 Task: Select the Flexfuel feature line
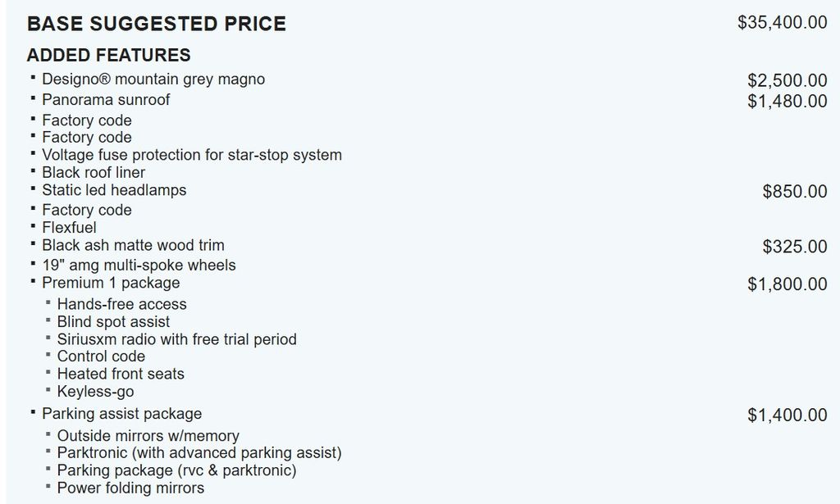pos(69,227)
